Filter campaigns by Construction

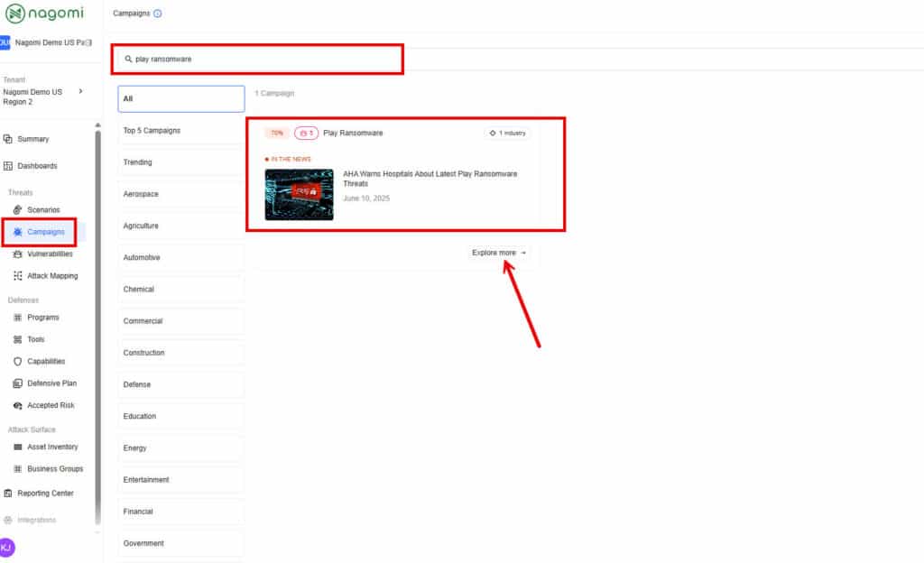(x=180, y=353)
